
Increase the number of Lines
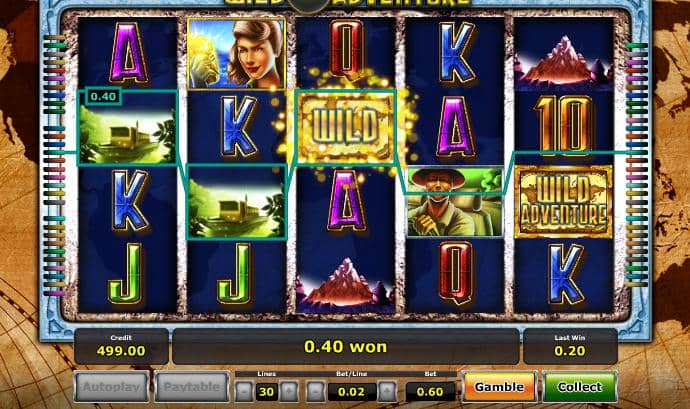point(289,391)
